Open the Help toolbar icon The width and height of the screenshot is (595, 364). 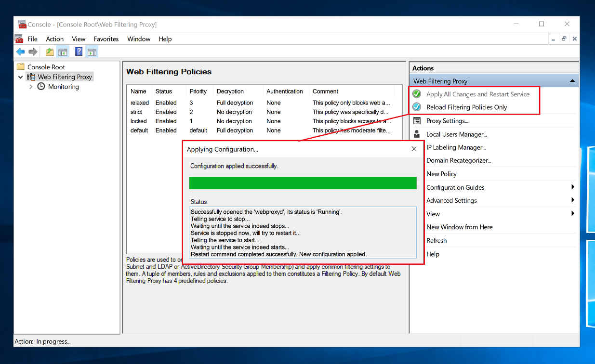[x=79, y=52]
